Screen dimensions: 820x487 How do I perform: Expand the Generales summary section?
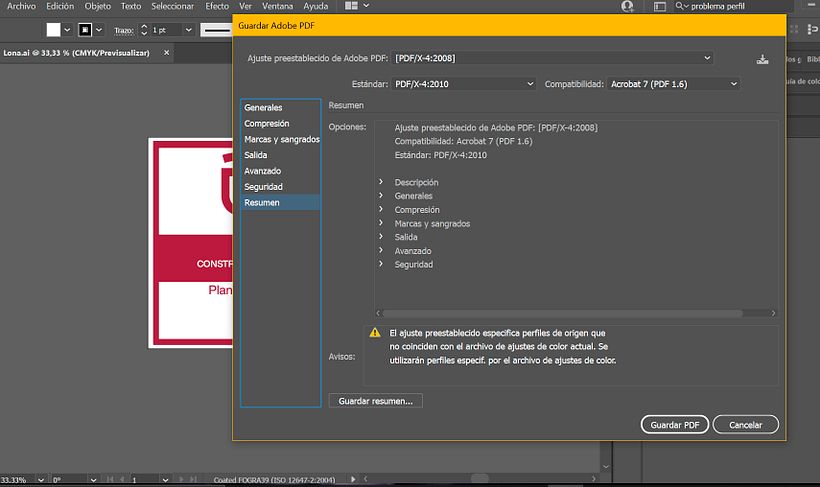tap(381, 196)
